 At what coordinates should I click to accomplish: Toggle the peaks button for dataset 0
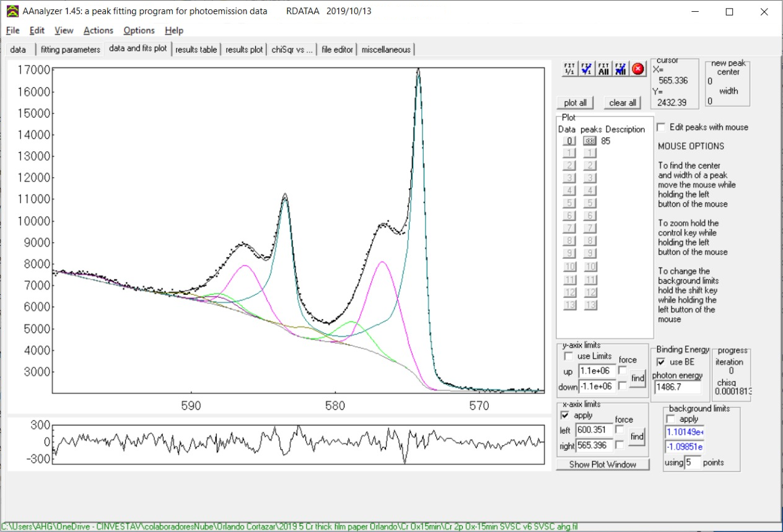point(590,141)
